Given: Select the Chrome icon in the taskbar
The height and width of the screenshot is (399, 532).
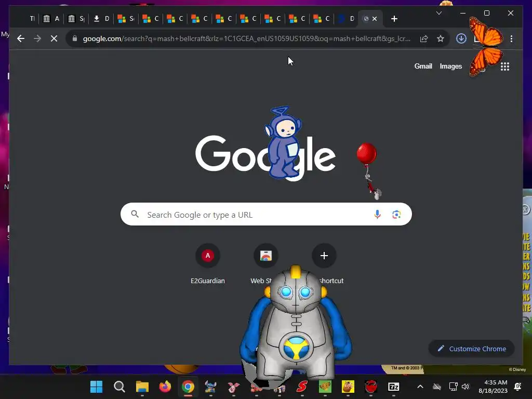Looking at the screenshot, I should pos(188,387).
